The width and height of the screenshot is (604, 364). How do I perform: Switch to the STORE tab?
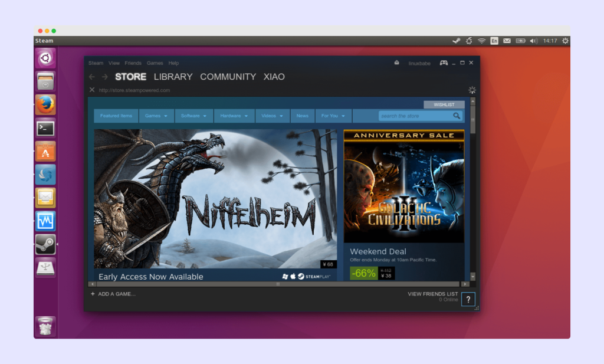click(x=130, y=77)
